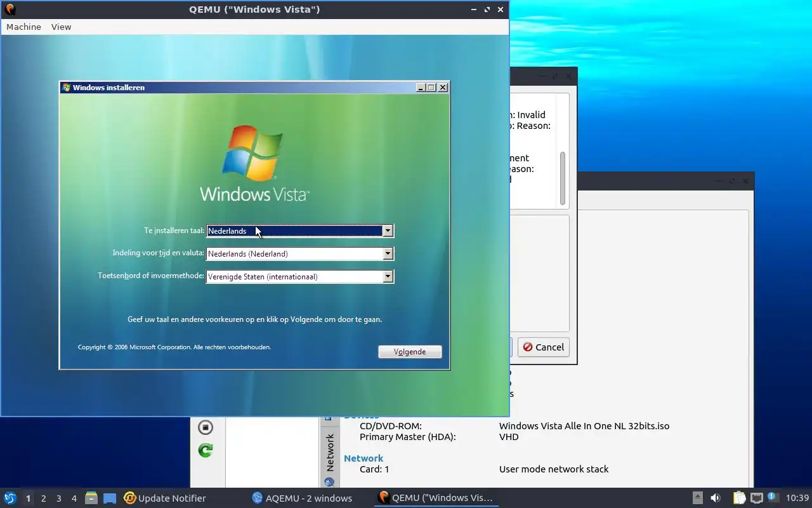
Task: Open the View menu in QEMU
Action: pyautogui.click(x=61, y=27)
